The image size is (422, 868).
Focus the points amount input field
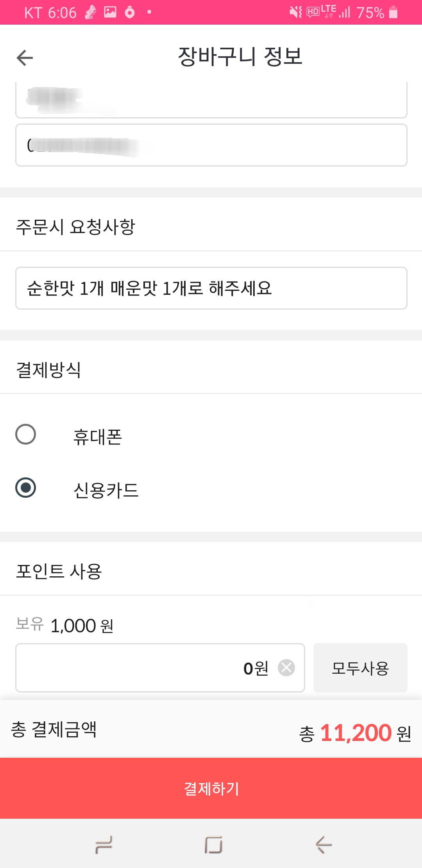tap(160, 668)
